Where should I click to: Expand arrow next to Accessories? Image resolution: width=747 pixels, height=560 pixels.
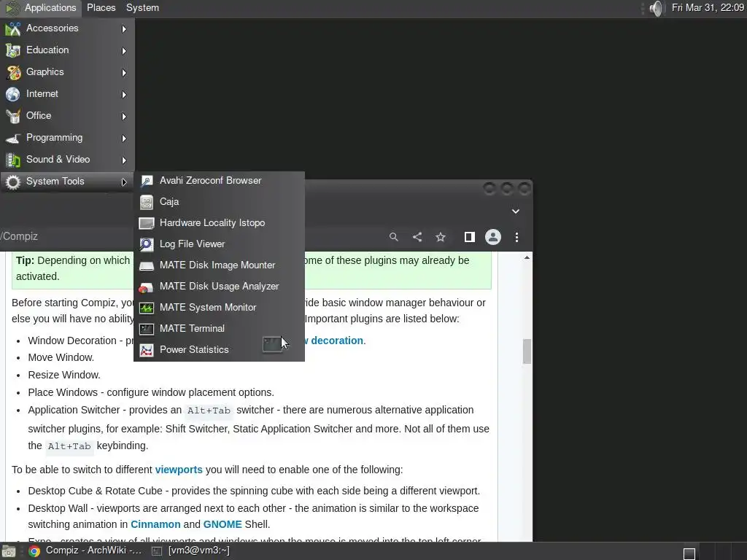click(x=124, y=29)
